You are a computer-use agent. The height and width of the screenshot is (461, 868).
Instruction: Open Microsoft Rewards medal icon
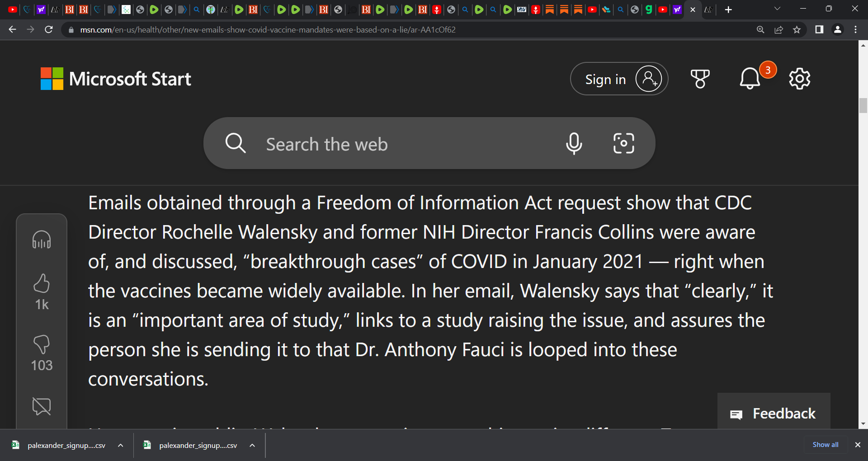point(700,79)
